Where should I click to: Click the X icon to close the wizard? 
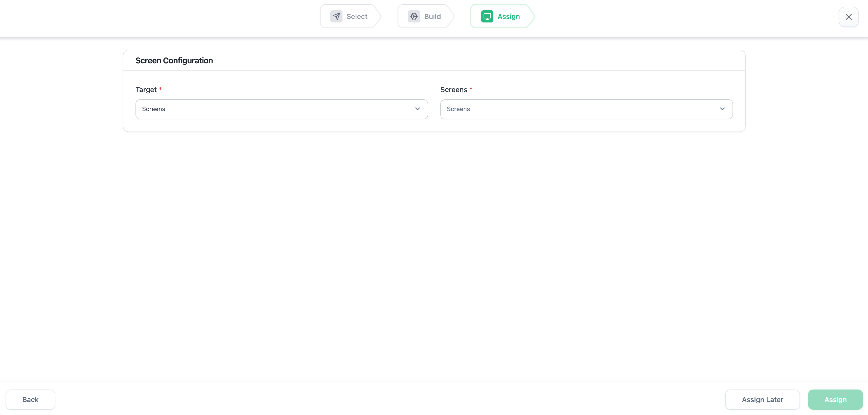click(x=849, y=17)
